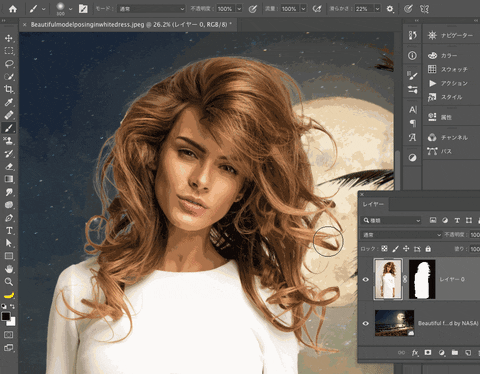Select the Brush tool in the toolbox

9,128
